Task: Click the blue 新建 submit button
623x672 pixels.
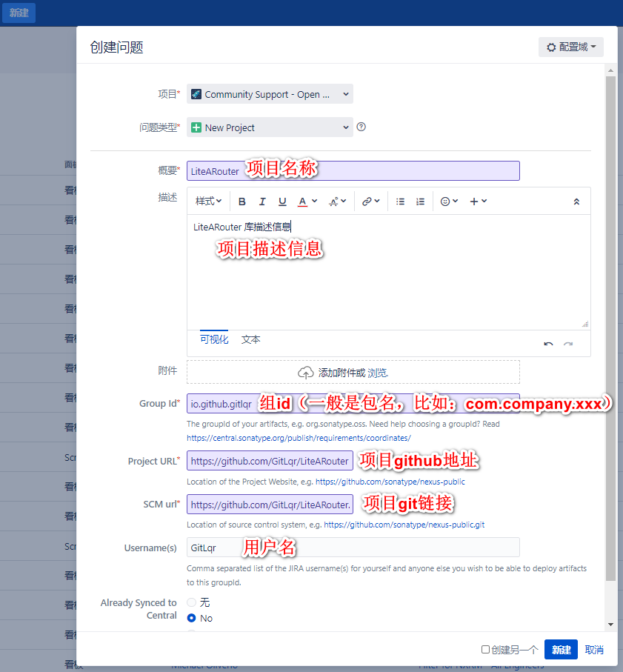Action: tap(561, 650)
